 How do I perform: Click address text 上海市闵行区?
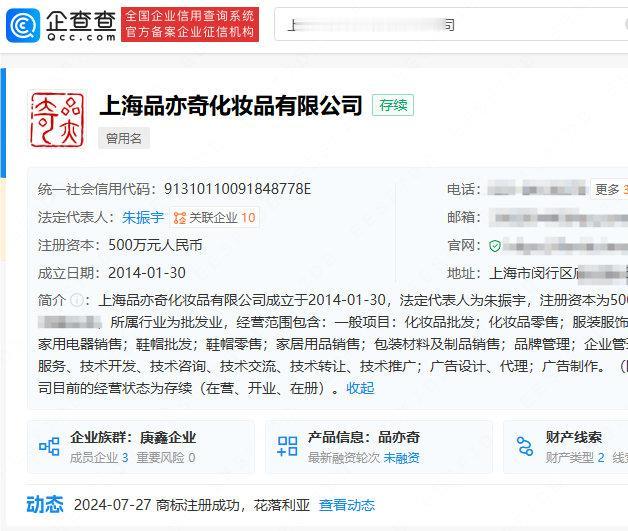pyautogui.click(x=531, y=274)
